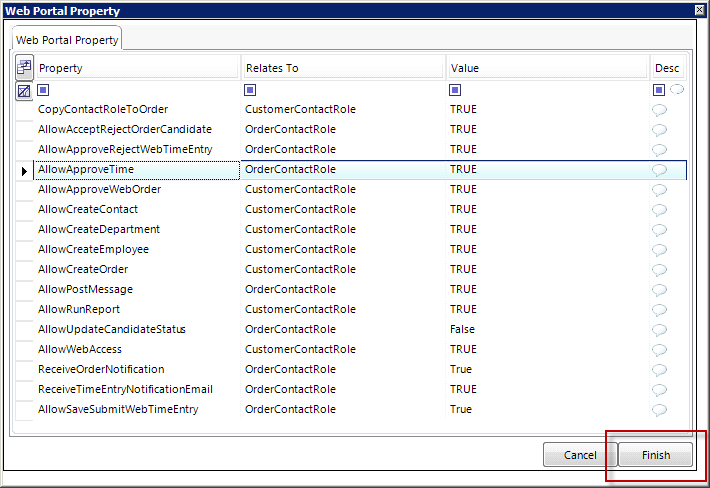
Task: Click description bubble for AllowWebAccess row
Action: [x=659, y=349]
